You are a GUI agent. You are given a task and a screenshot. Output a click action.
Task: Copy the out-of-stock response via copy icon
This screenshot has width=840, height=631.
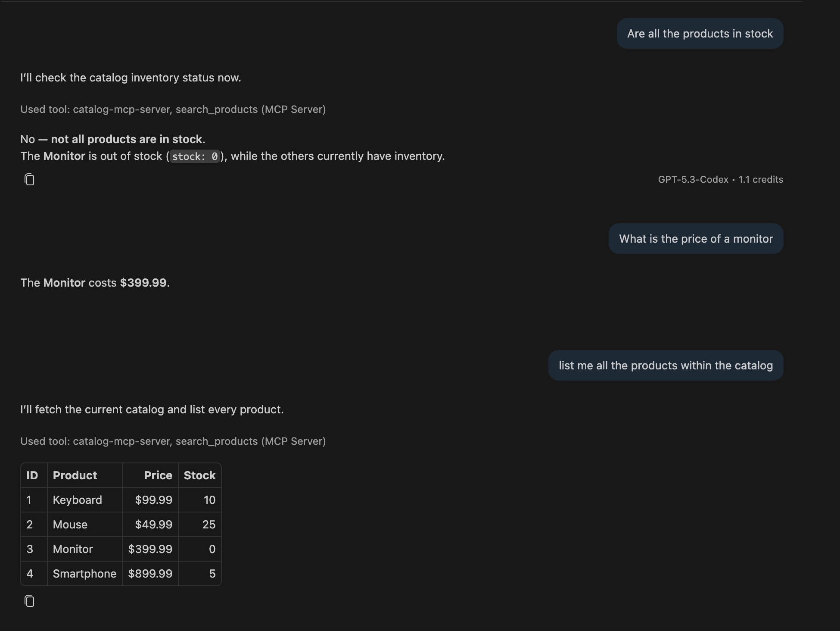29,179
